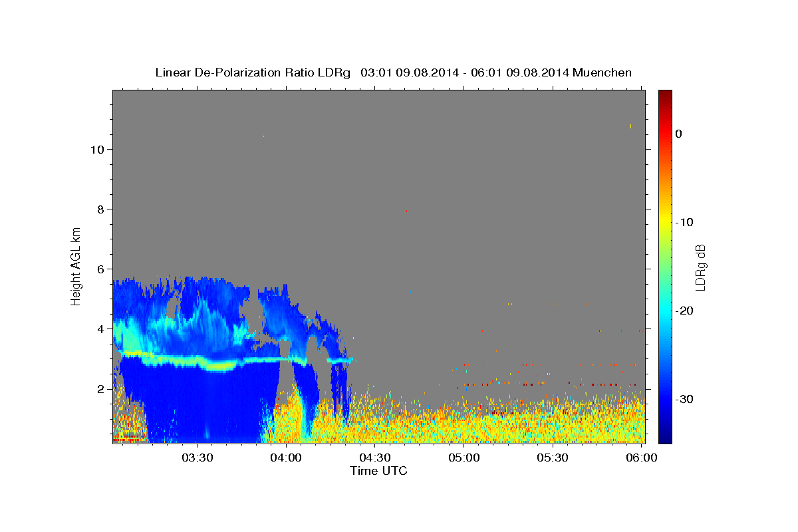Click the 04:00 time tick label
This screenshot has width=798, height=532.
pos(287,458)
